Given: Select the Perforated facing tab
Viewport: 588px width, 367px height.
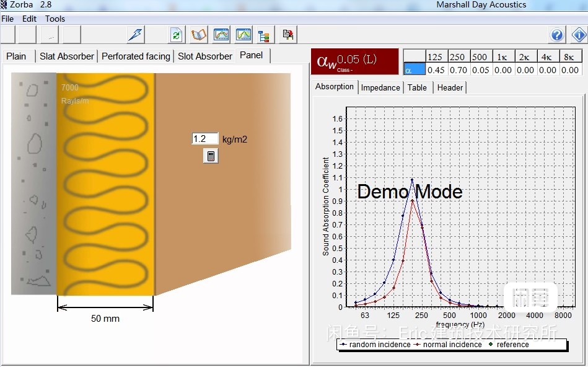Looking at the screenshot, I should (x=136, y=56).
